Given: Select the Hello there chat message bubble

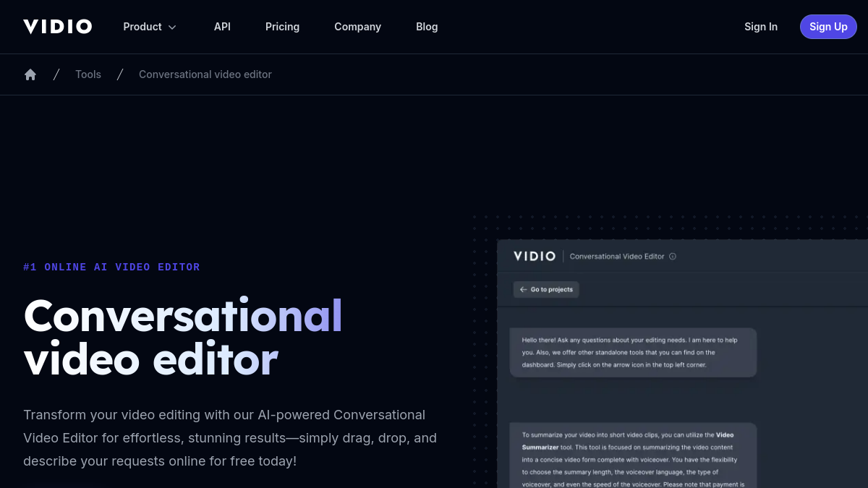Looking at the screenshot, I should pyautogui.click(x=633, y=352).
